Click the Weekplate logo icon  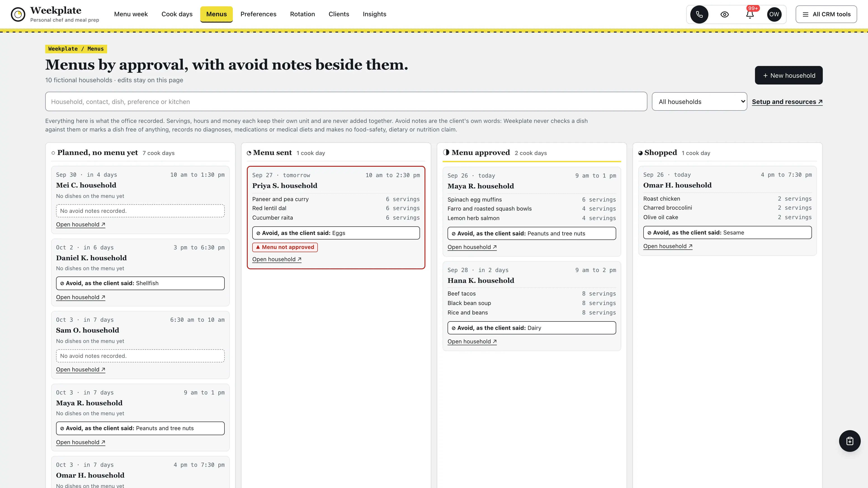pyautogui.click(x=18, y=14)
